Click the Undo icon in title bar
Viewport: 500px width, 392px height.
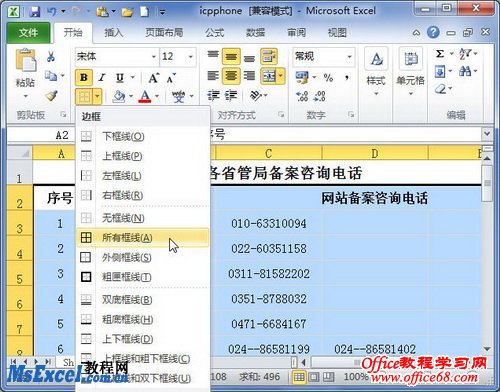[52, 12]
